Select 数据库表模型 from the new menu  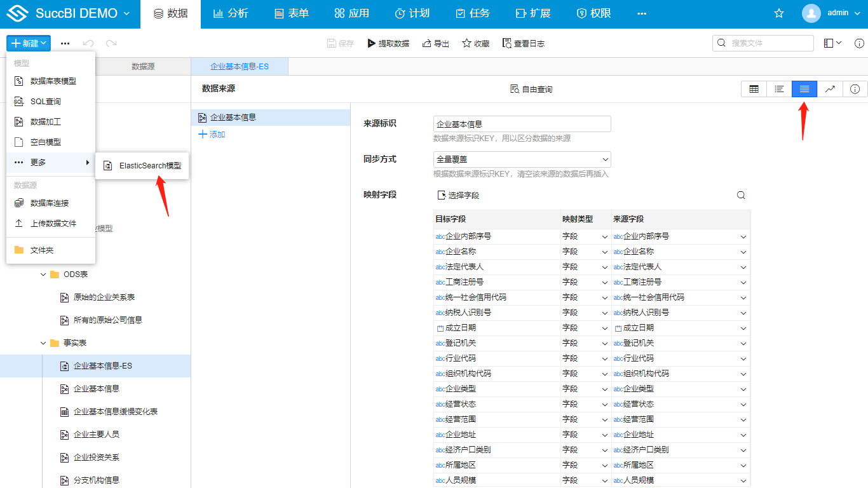(x=51, y=81)
